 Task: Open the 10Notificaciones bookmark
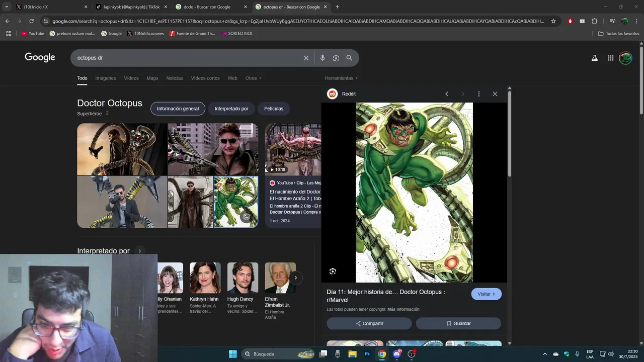pos(145,34)
